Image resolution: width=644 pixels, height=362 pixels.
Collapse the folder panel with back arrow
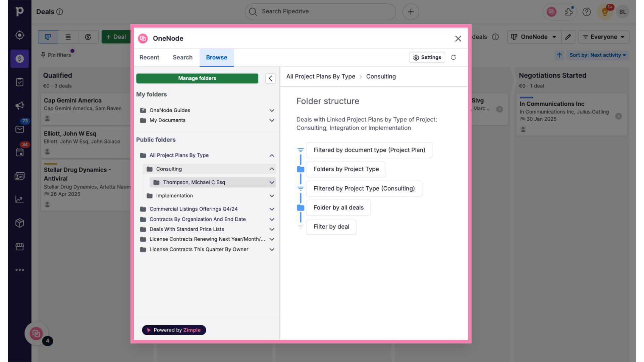point(270,78)
